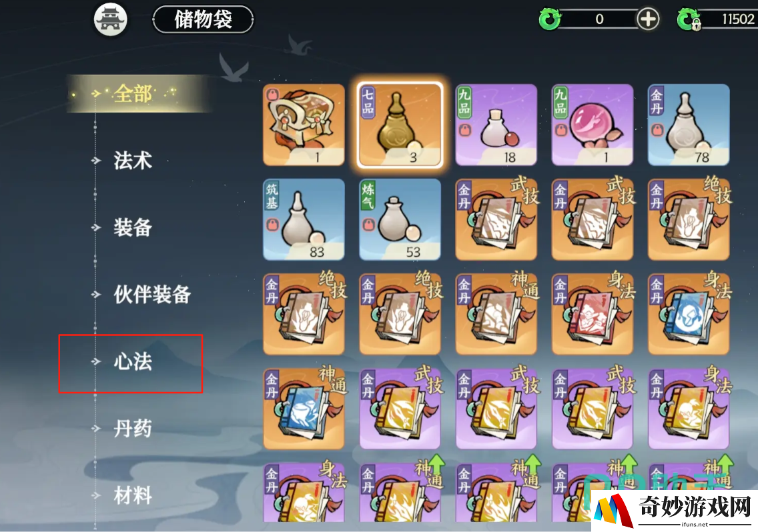Choose the red 身法 skill book
This screenshot has height=532, width=758.
tap(593, 314)
